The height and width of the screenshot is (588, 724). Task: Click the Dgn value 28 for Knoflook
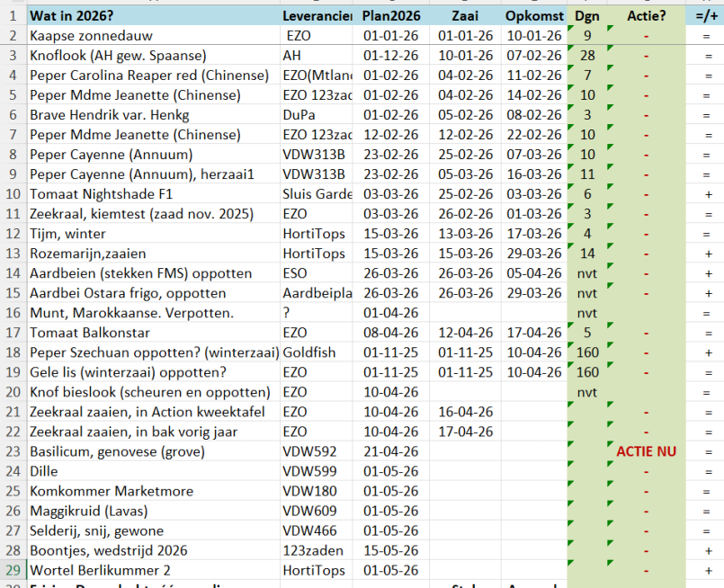point(587,56)
